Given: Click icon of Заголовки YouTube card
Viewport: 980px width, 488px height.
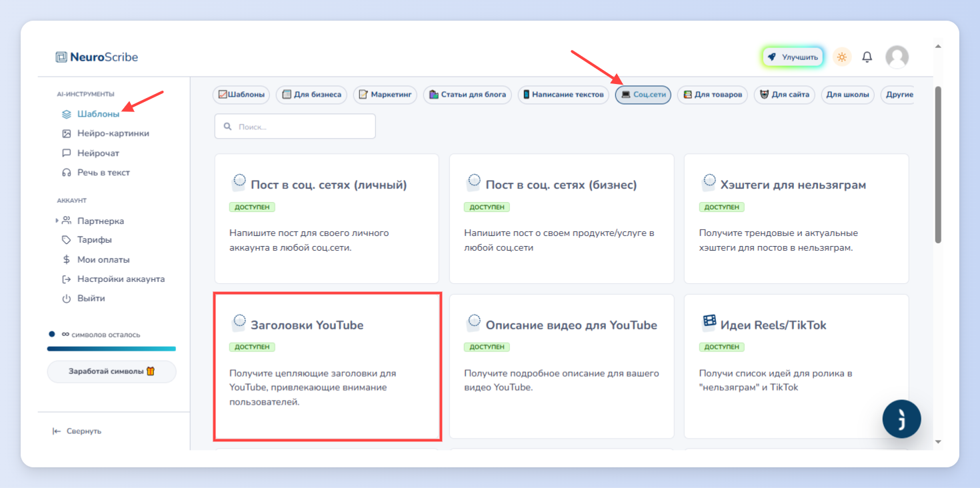Looking at the screenshot, I should [x=239, y=323].
